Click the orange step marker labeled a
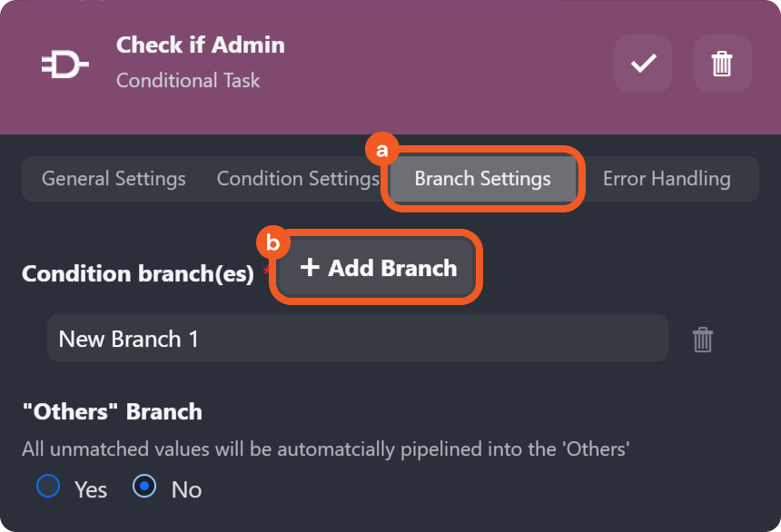The image size is (781, 532). [x=382, y=149]
